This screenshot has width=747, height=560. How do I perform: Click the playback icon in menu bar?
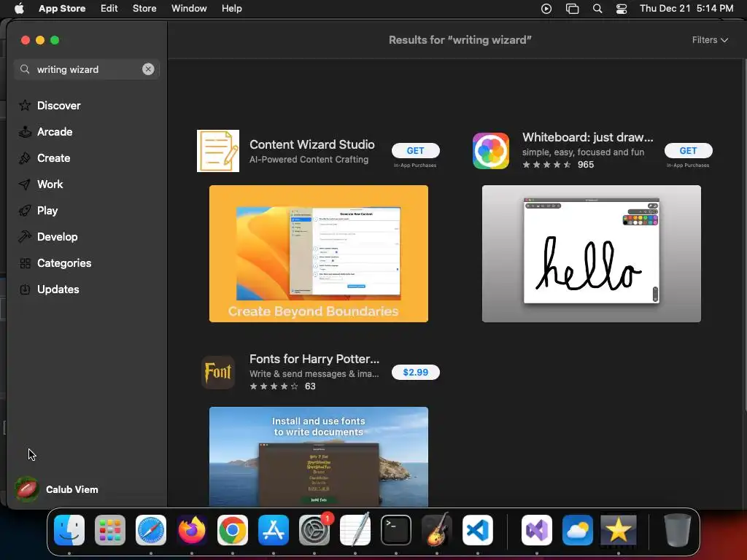tap(546, 9)
